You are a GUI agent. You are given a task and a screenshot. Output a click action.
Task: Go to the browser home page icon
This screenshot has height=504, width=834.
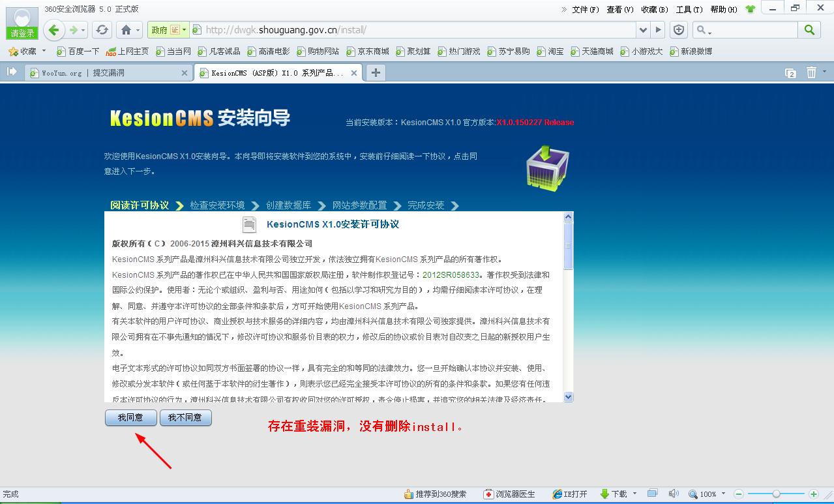[126, 30]
